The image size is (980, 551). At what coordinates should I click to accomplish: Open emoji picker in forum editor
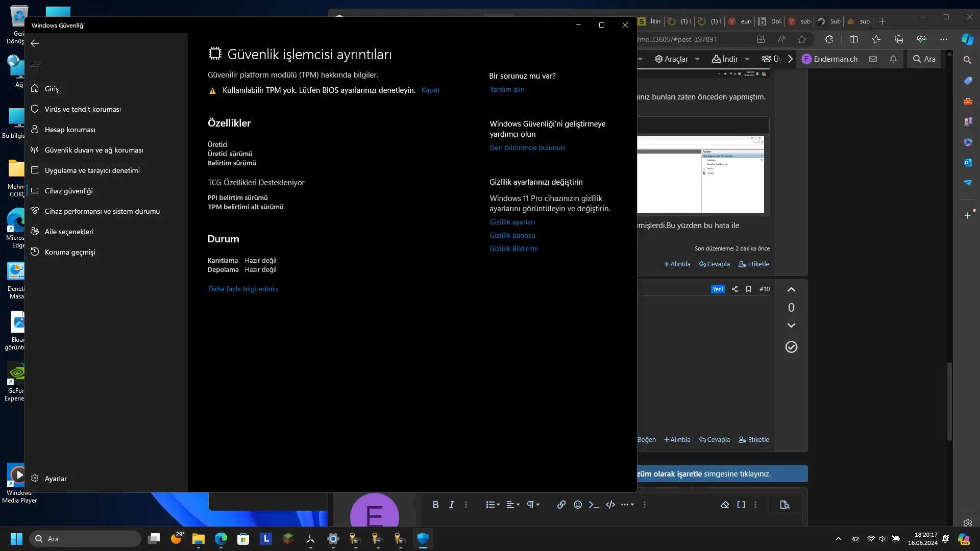pos(578,505)
